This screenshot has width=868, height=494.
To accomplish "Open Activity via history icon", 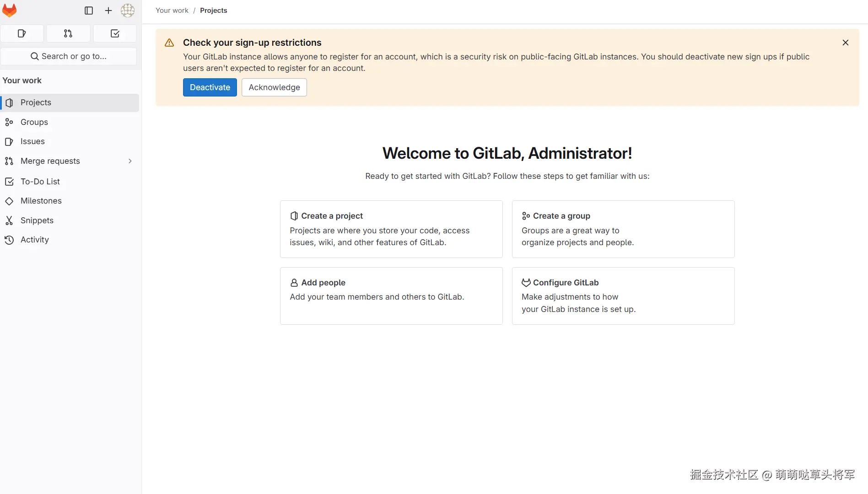I will point(9,240).
